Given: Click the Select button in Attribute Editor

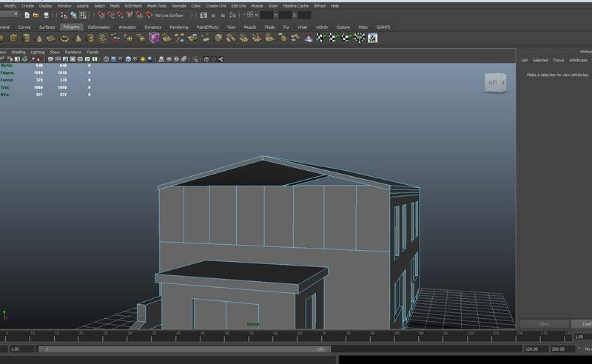Looking at the screenshot, I should tap(544, 324).
